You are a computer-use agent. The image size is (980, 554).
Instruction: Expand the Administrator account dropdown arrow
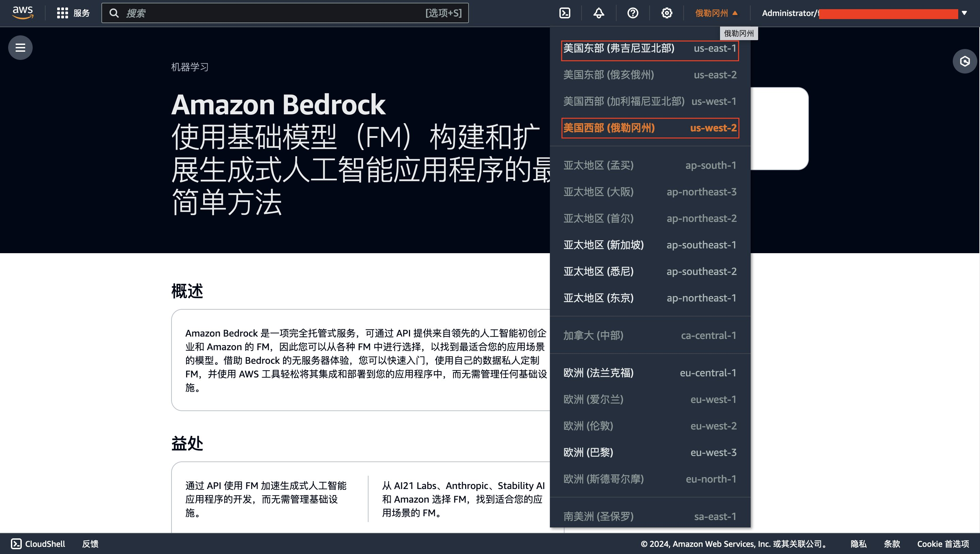click(964, 13)
